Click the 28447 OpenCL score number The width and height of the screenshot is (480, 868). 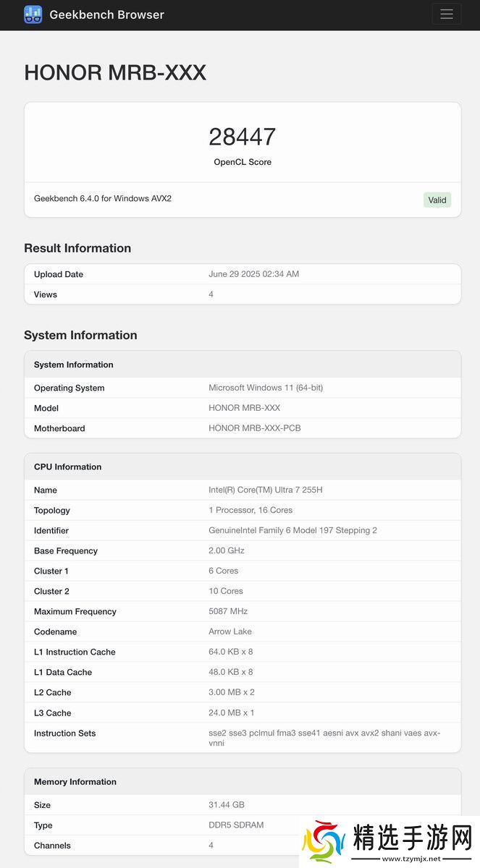coord(243,137)
